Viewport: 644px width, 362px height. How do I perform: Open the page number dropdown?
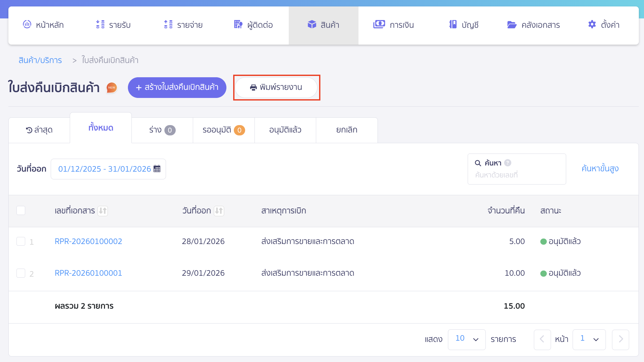tap(589, 339)
